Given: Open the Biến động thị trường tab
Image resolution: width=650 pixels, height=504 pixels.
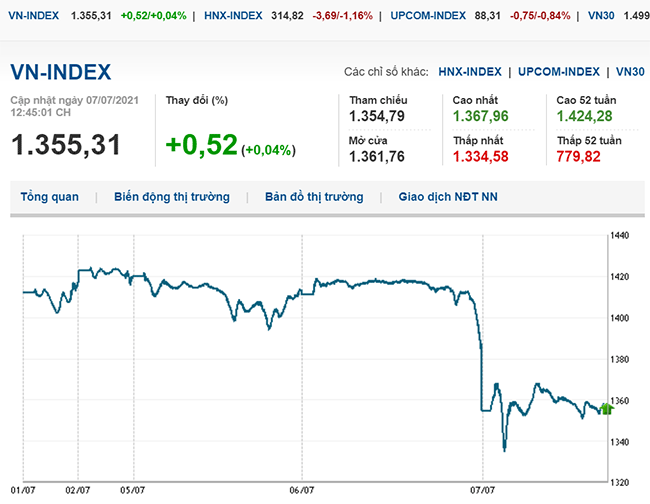Looking at the screenshot, I should coord(171,197).
